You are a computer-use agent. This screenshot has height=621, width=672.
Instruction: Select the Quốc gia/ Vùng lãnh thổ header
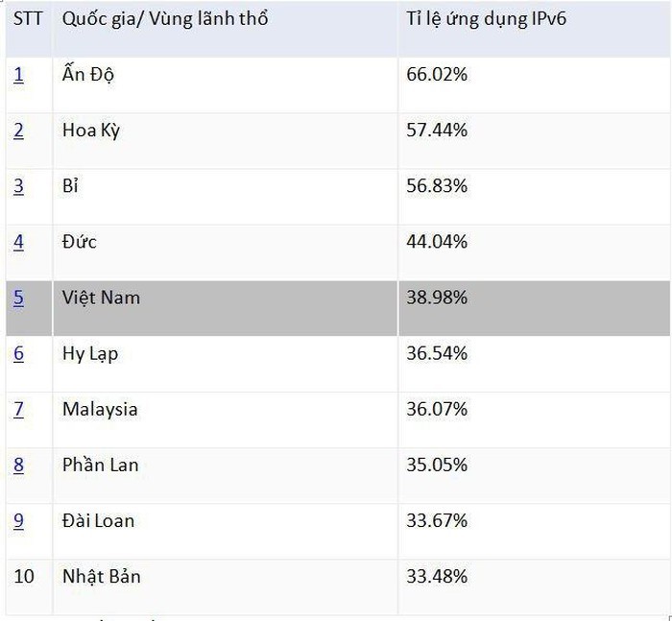[x=165, y=19]
